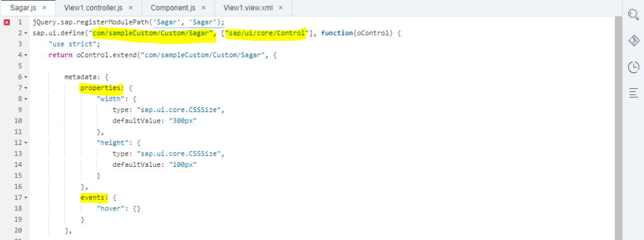Screen dimensions: 644x240
Task: Open the View1.view.xml tab
Action: [248, 8]
